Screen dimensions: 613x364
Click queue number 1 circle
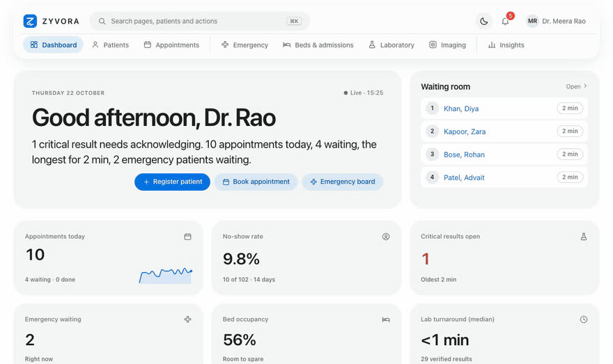tap(432, 108)
